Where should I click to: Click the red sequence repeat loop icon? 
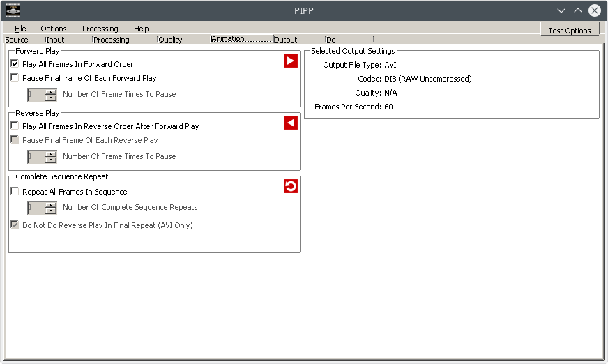pos(291,186)
